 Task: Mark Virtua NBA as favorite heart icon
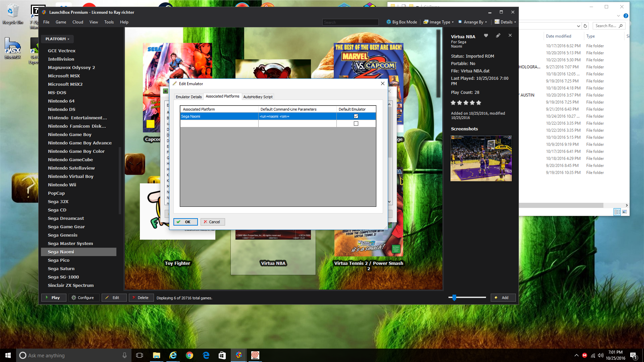click(x=486, y=36)
